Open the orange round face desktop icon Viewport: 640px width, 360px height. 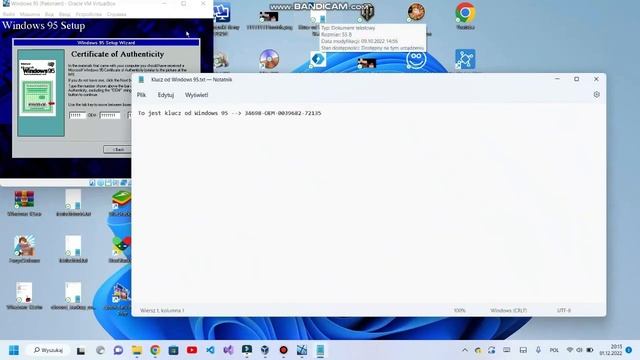tap(416, 12)
